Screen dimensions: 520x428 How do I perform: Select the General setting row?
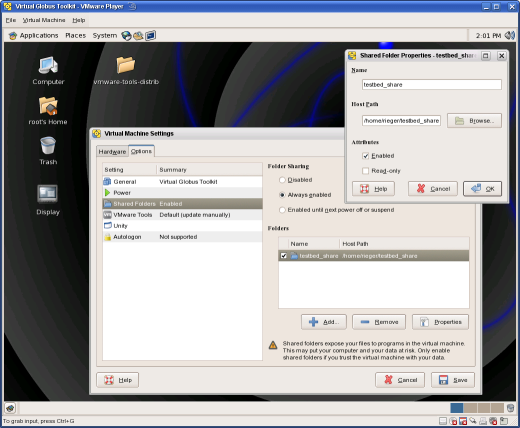(x=182, y=182)
